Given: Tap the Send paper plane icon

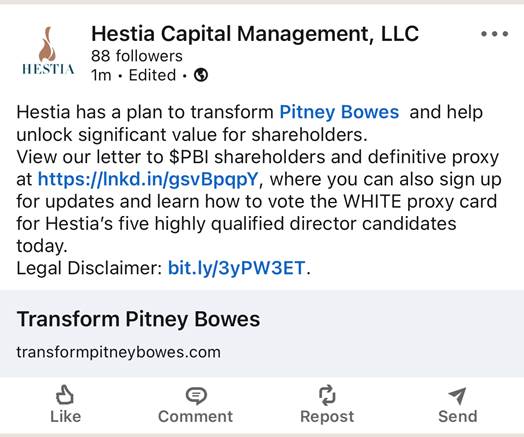Looking at the screenshot, I should pyautogui.click(x=457, y=396).
